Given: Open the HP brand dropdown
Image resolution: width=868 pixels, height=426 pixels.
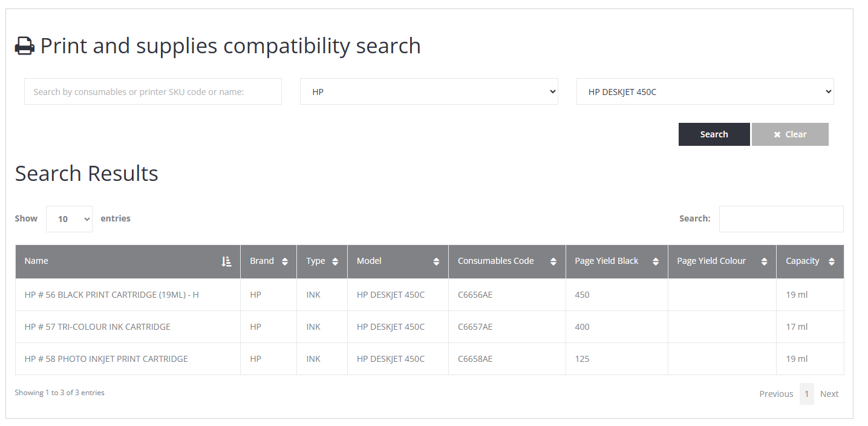Looking at the screenshot, I should (x=429, y=91).
